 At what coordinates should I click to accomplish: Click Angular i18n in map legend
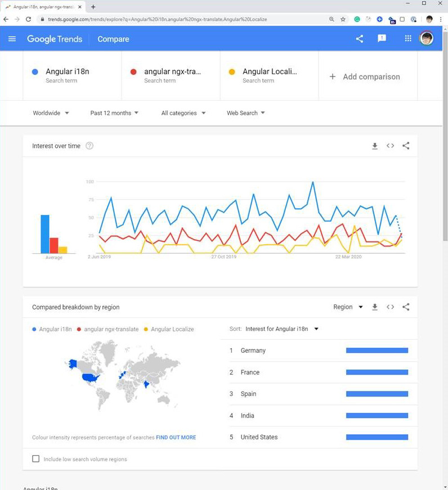52,329
